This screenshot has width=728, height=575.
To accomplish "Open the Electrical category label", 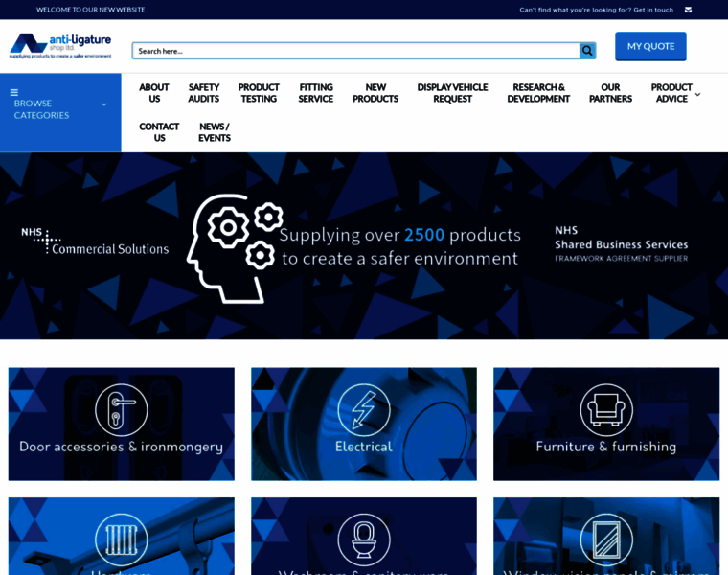I will [364, 447].
